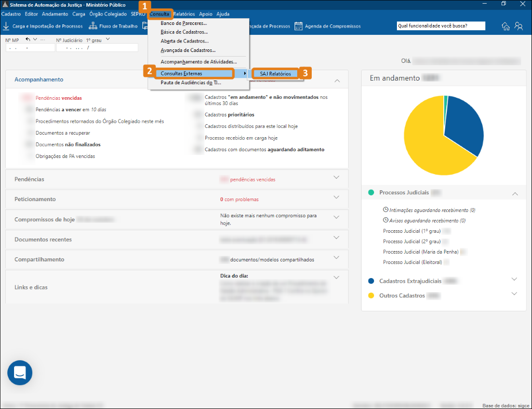Expand the Compromissos de hoje section
The image size is (532, 409).
pyautogui.click(x=336, y=217)
